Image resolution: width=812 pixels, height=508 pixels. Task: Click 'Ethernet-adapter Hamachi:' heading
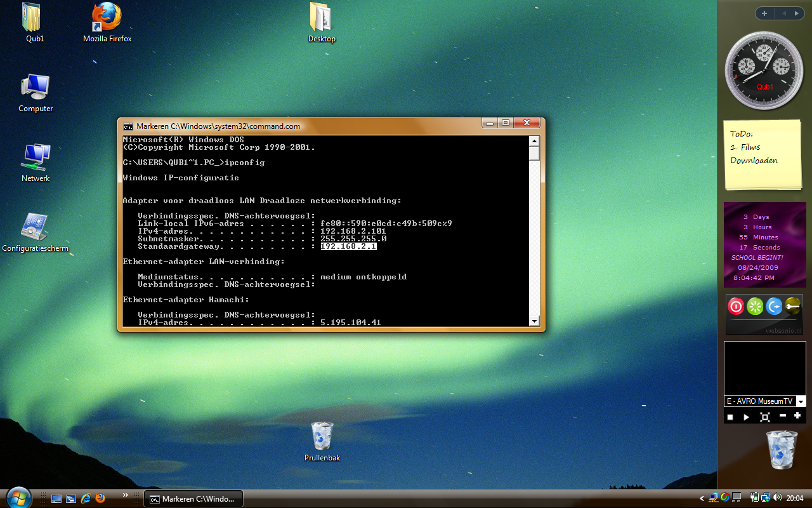coord(186,300)
